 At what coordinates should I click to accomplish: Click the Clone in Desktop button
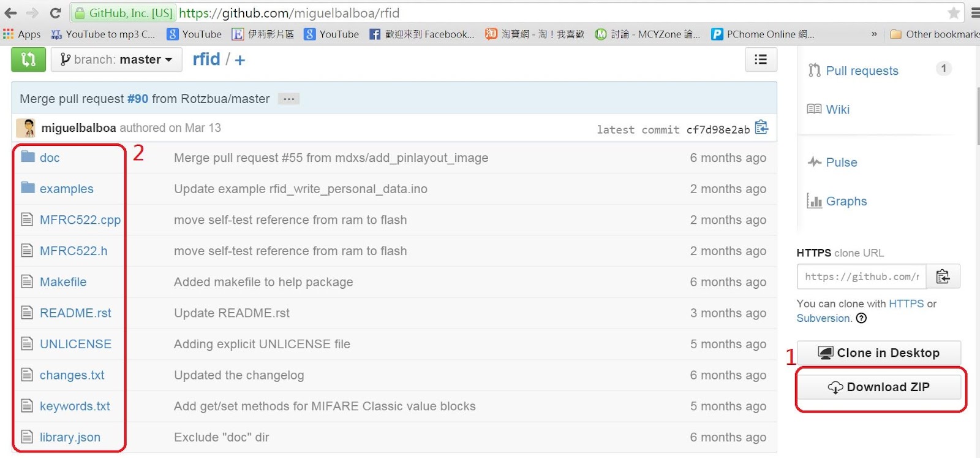pyautogui.click(x=879, y=353)
